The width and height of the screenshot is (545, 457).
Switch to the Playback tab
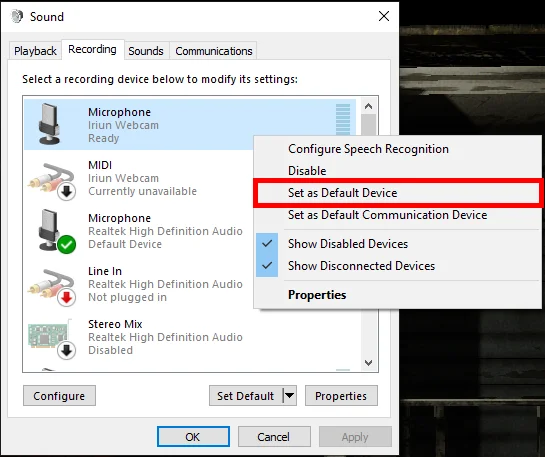pyautogui.click(x=35, y=51)
